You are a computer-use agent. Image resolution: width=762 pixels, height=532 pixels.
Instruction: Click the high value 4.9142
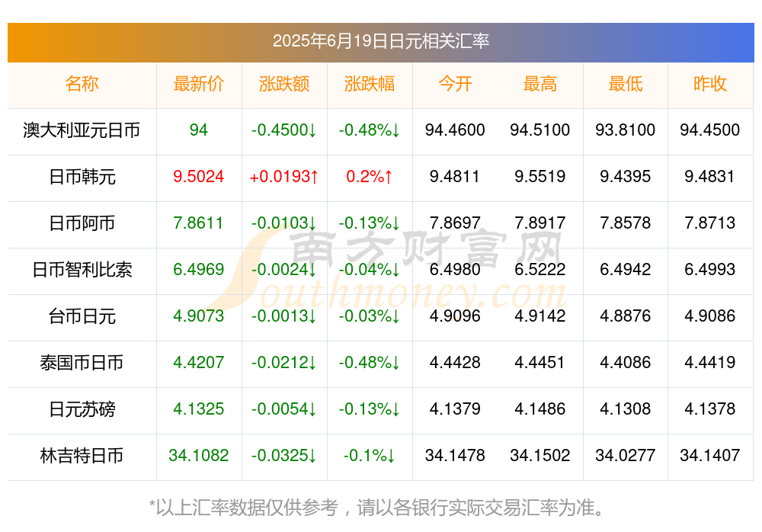540,316
